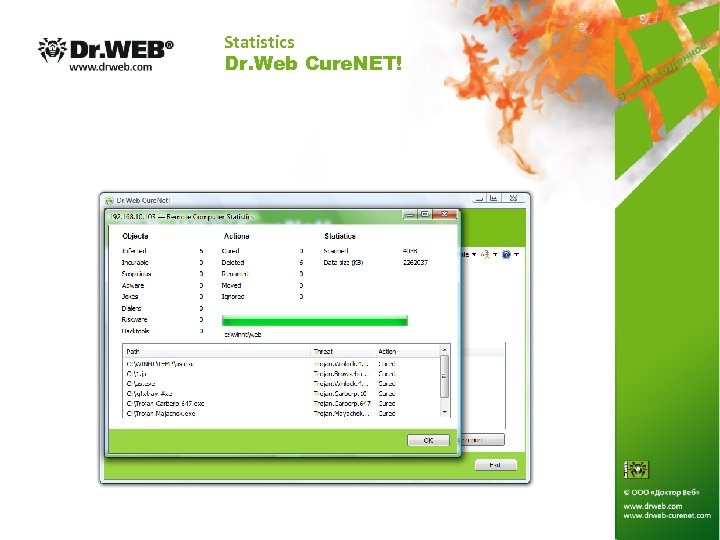Click the Suspicious label
The image size is (720, 540).
[x=136, y=274]
